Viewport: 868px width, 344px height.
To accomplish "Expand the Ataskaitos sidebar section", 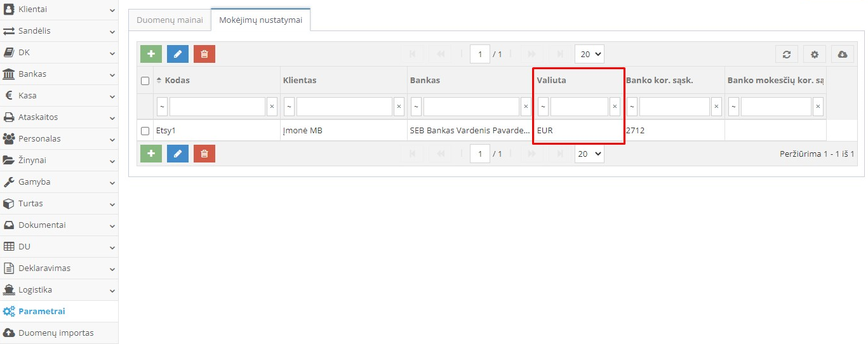I will (x=59, y=117).
